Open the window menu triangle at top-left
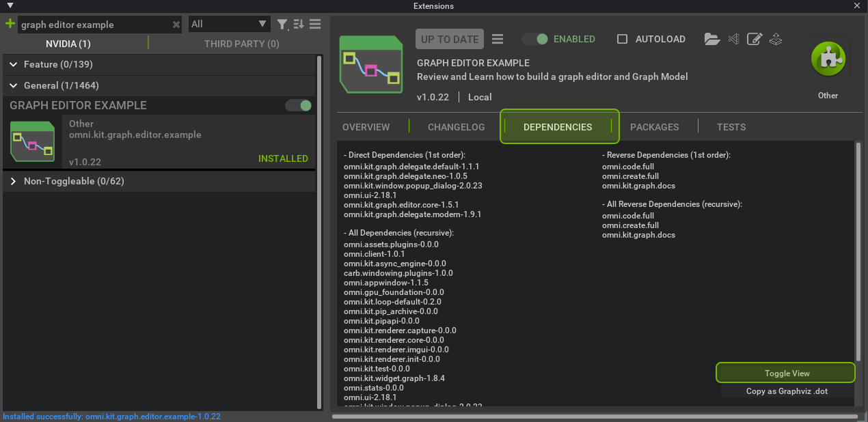 coord(10,5)
